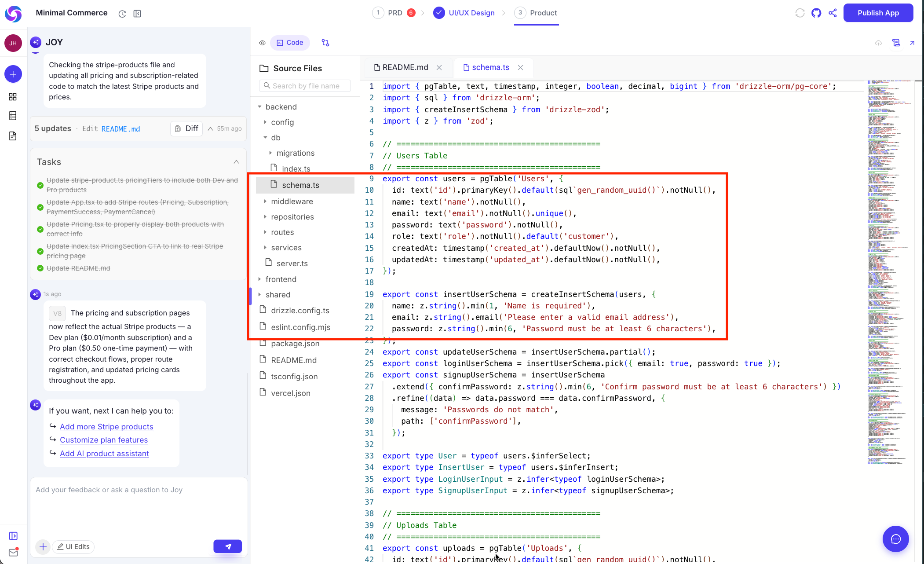The width and height of the screenshot is (924, 564).
Task: Open the Add more Stripe products suggestion
Action: tap(106, 427)
